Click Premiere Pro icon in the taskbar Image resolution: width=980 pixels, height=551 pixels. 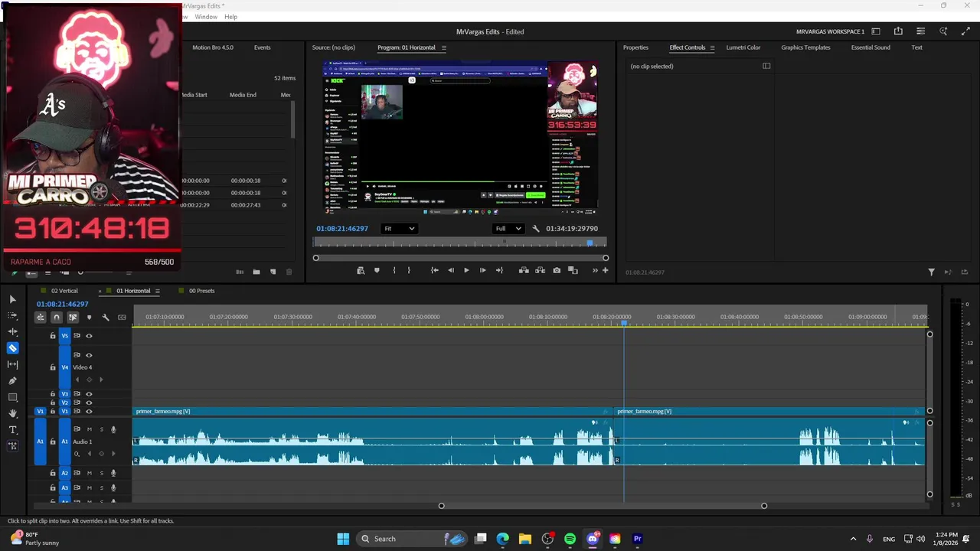(x=638, y=539)
